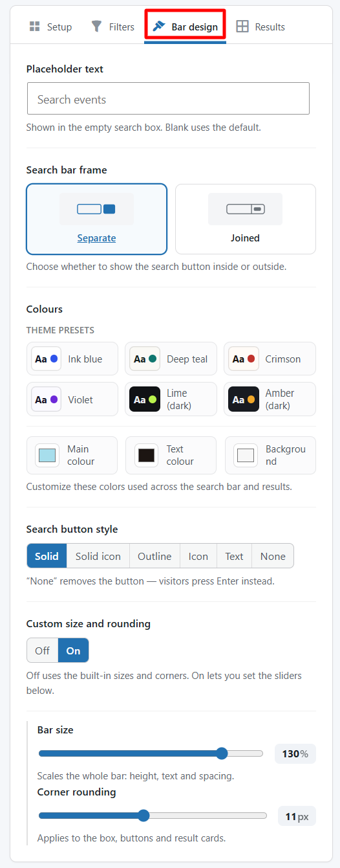Set search button style to Outline
The height and width of the screenshot is (868, 340).
[x=154, y=556]
